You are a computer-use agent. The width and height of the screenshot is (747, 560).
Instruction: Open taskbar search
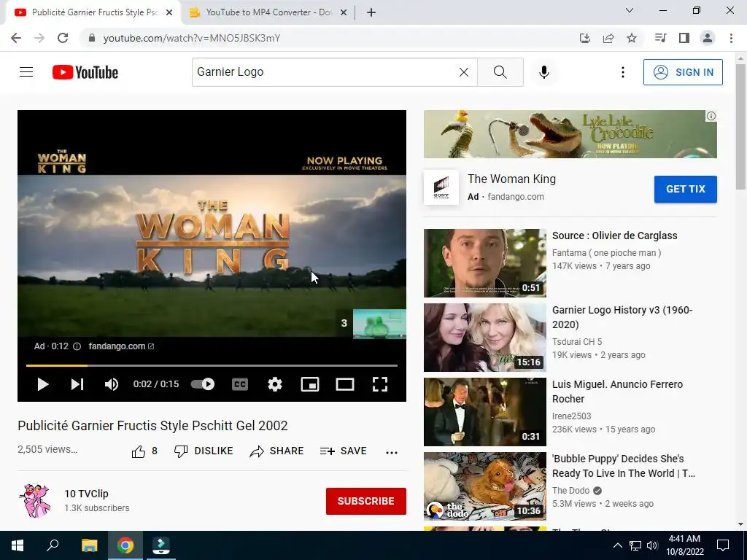click(x=53, y=545)
